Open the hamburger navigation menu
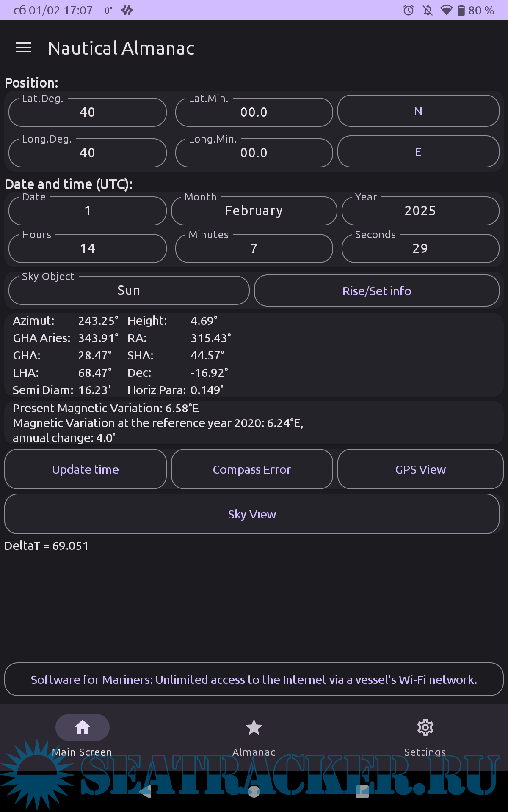Viewport: 508px width, 812px height. [x=24, y=48]
